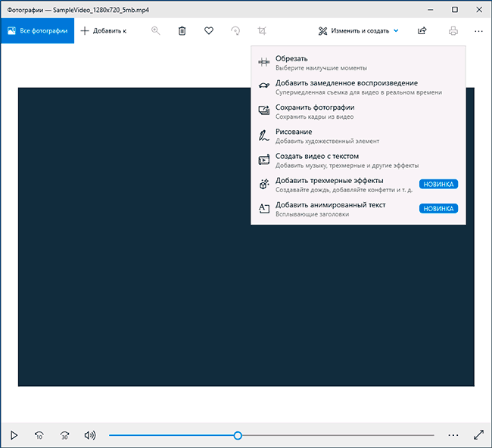
Task: Click subtitle 'Сохранить кадры из видео'
Action: point(314,117)
